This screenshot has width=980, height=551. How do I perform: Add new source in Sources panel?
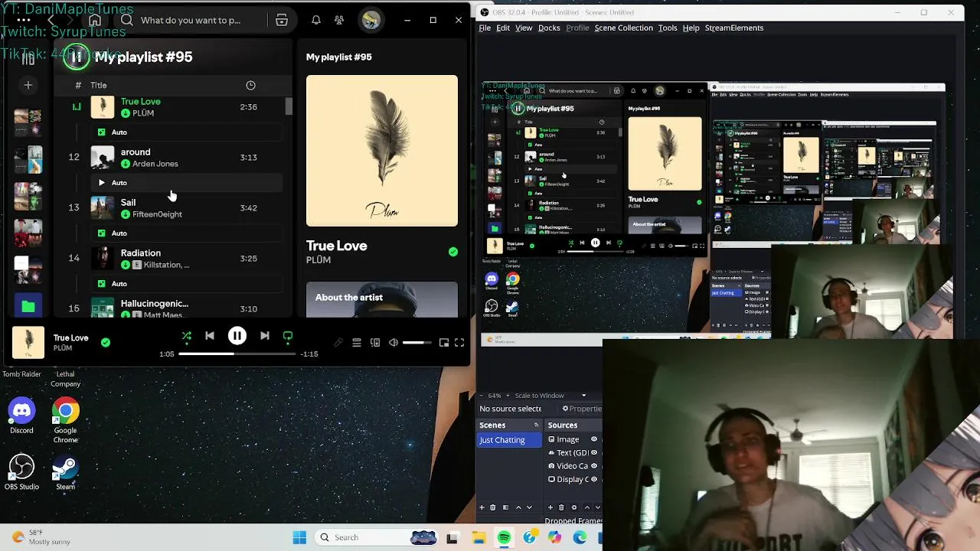550,507
